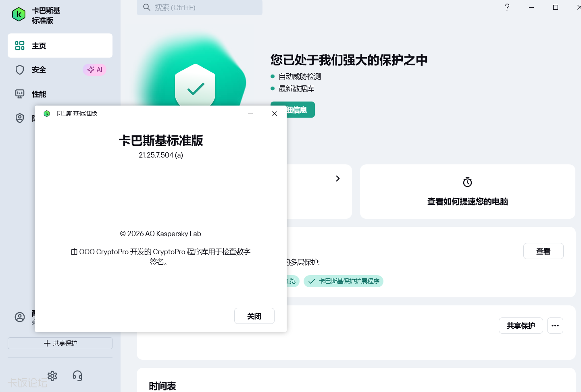
Task: Open the three-dots more options menu
Action: click(x=555, y=326)
